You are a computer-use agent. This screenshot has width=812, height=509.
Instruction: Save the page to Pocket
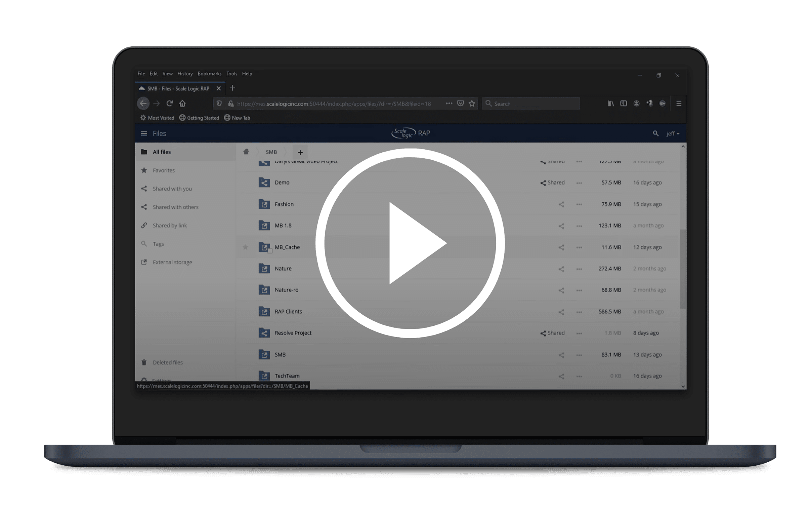[x=460, y=103]
